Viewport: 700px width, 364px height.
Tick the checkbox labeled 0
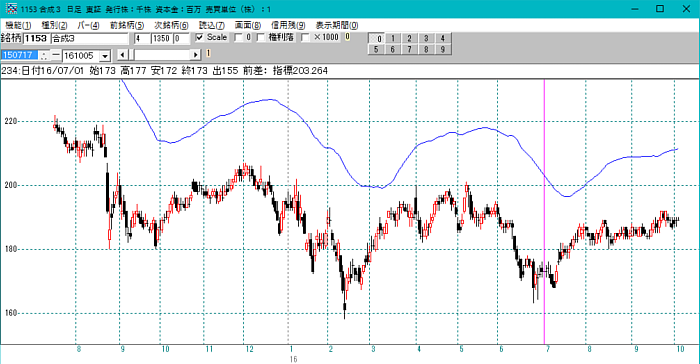(238, 38)
